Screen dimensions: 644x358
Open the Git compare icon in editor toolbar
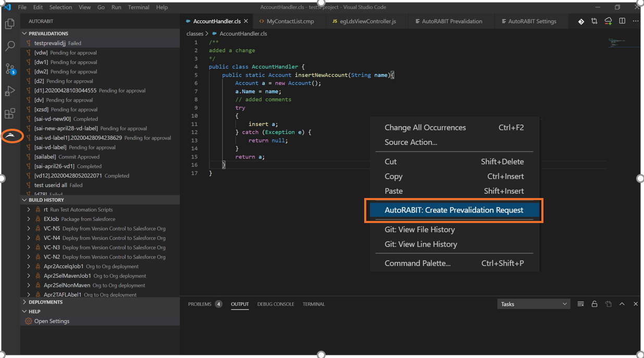[x=594, y=21]
